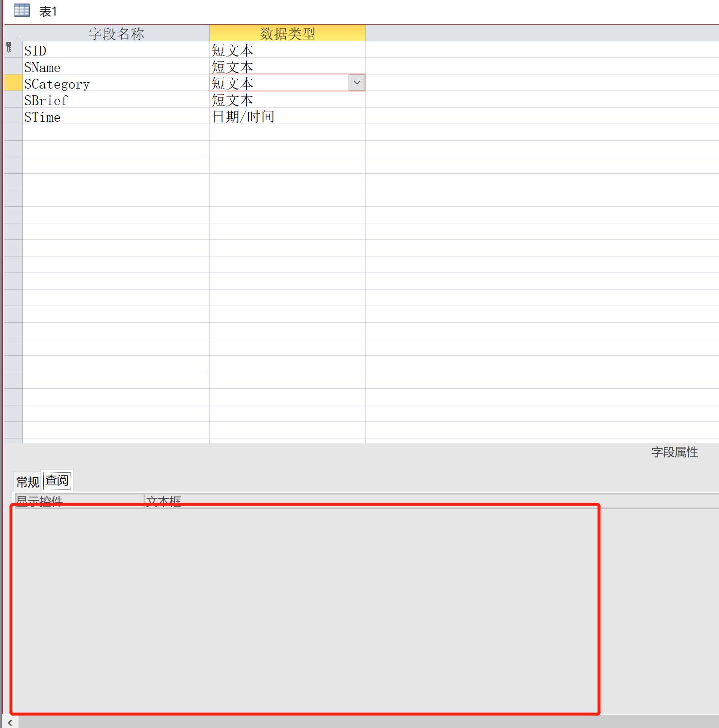Click the SID field name cell
The width and height of the screenshot is (719, 728).
point(116,50)
